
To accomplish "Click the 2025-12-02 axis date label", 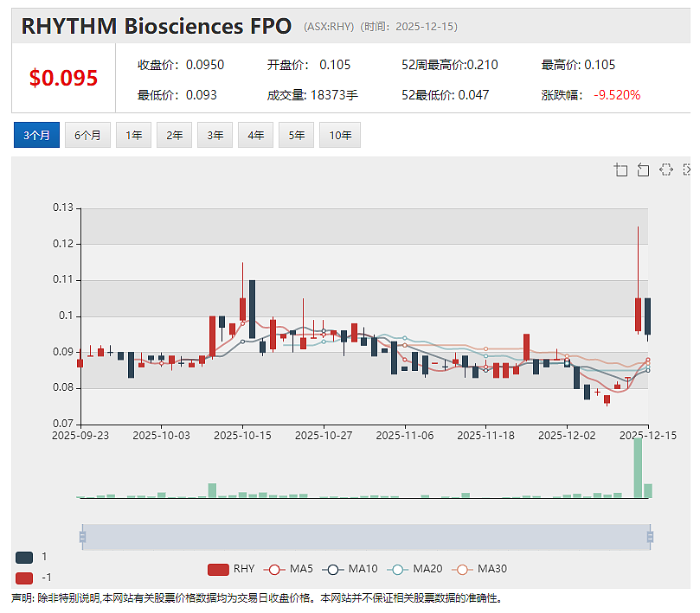I will point(567,436).
